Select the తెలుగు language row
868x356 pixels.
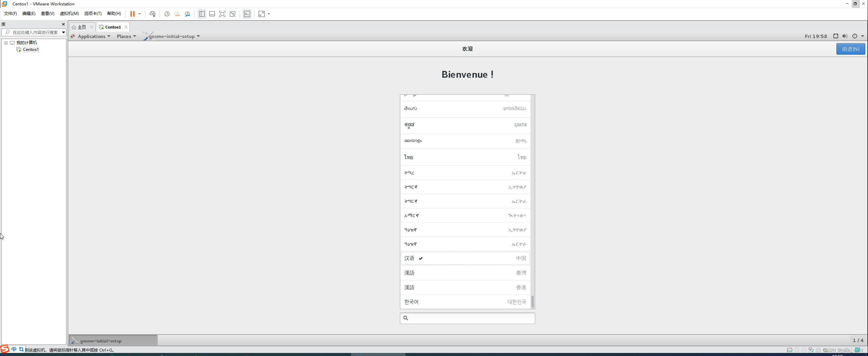point(465,109)
